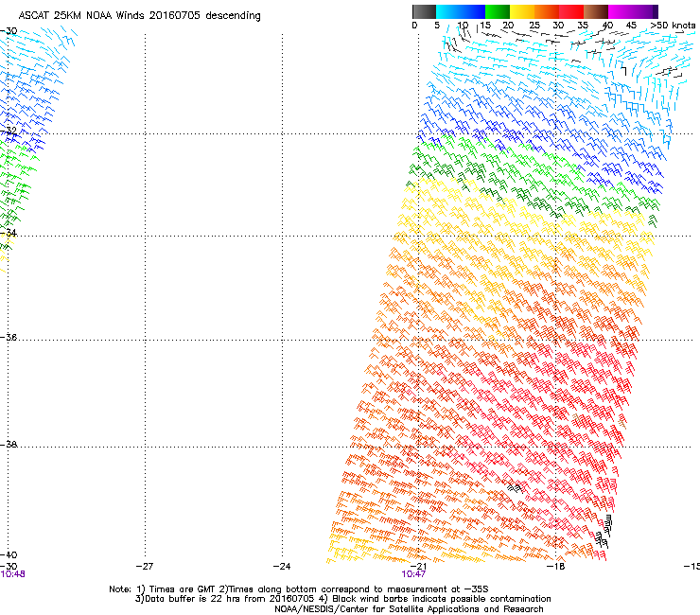Image resolution: width=700 pixels, height=615 pixels.
Task: Click the '45' legend scale label
Action: [x=631, y=26]
